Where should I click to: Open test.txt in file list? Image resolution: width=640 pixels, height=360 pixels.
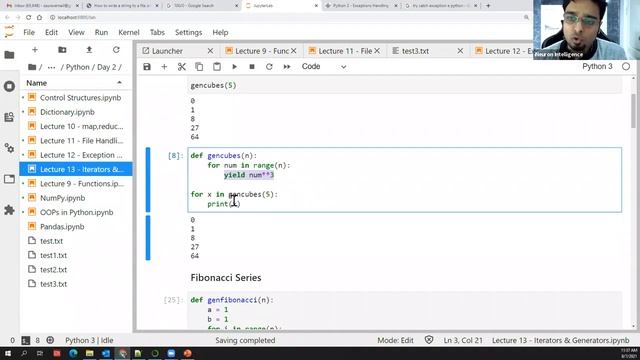[x=76, y=241]
